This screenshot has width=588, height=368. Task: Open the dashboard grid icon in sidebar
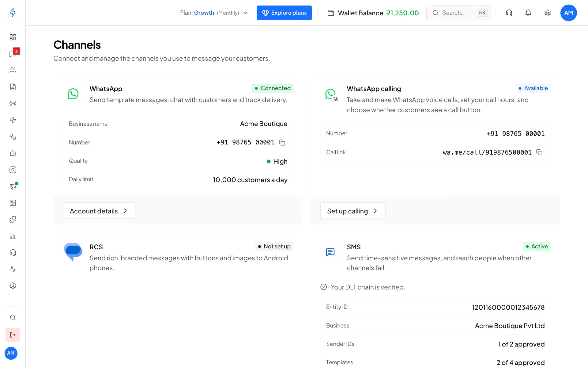13,37
